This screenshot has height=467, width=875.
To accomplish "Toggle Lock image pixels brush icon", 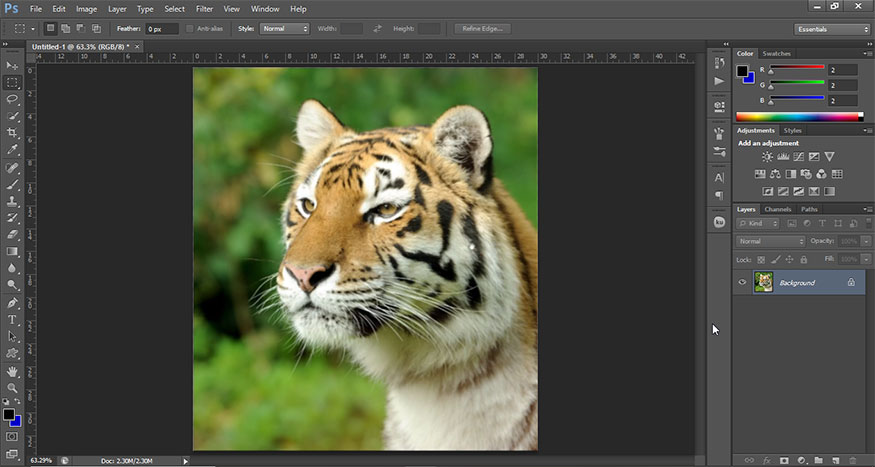I will tap(775, 259).
